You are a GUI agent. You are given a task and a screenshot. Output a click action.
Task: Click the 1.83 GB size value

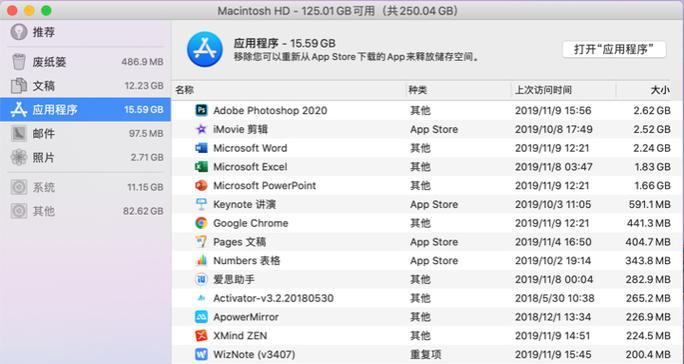point(652,167)
